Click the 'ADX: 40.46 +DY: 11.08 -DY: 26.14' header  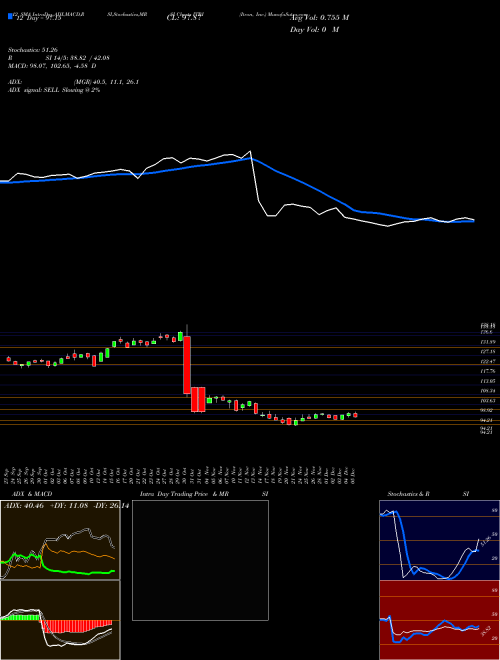[66, 506]
